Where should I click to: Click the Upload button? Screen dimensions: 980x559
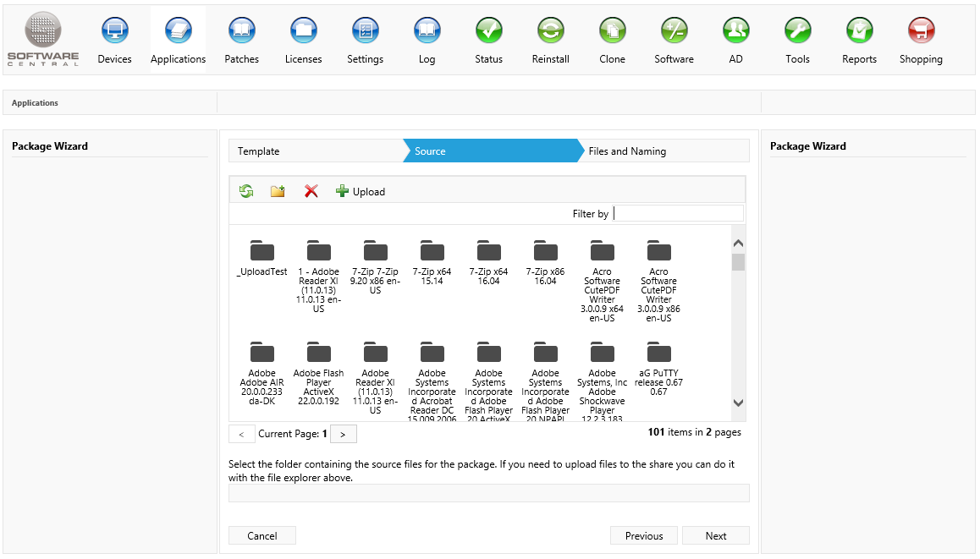click(x=361, y=191)
